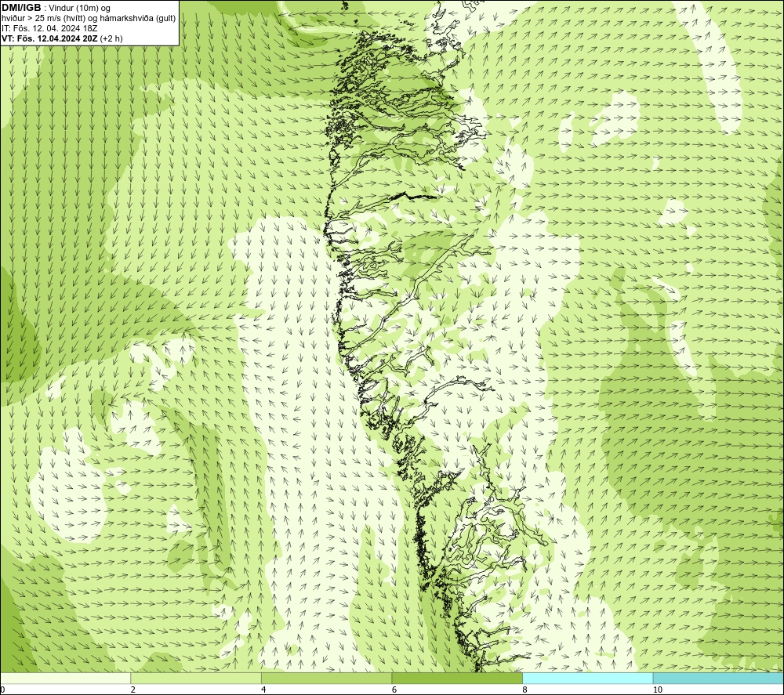Viewport: 784px width, 695px height.
Task: Click the dark green 6–8 m/s color segment
Action: tap(457, 678)
